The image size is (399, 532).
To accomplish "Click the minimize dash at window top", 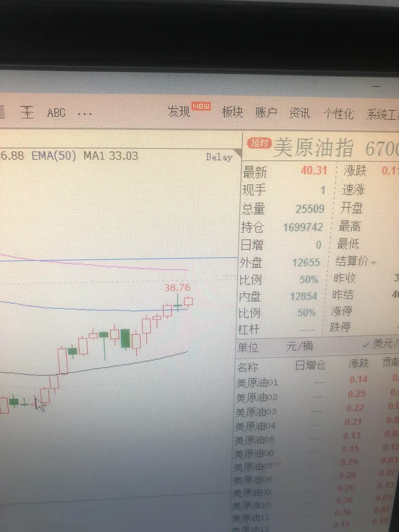I will point(376,86).
